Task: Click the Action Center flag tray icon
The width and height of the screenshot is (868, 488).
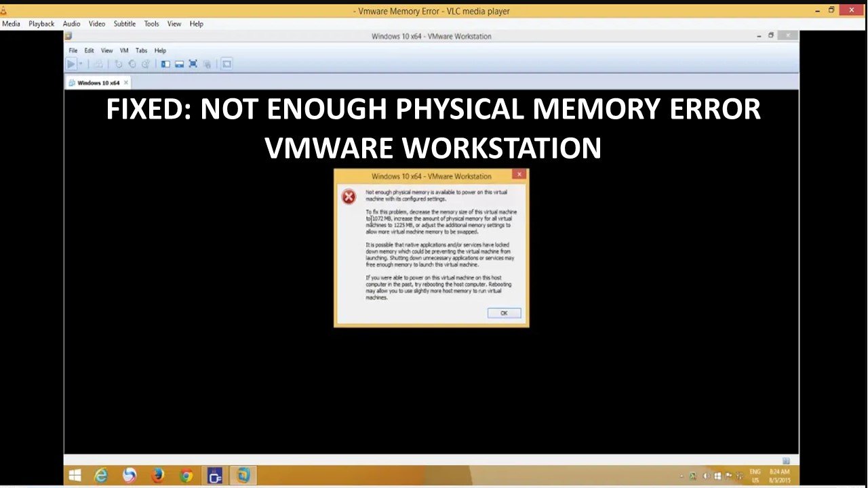Action: [x=728, y=476]
